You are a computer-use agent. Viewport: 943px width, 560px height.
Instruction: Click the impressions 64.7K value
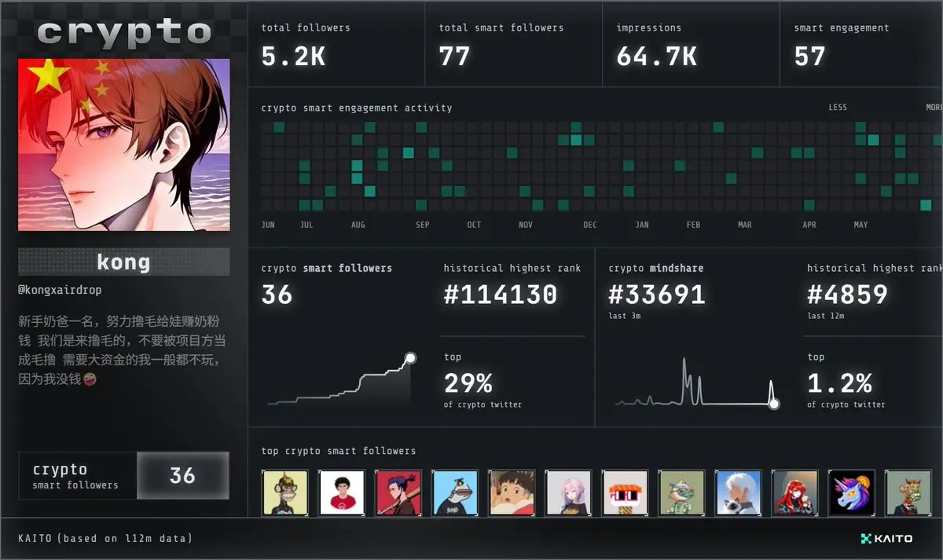coord(656,57)
